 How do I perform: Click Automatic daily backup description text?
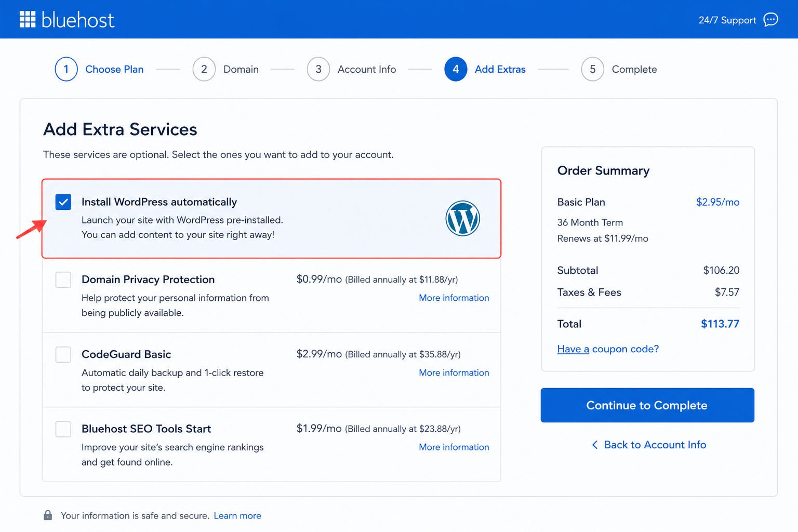click(172, 380)
